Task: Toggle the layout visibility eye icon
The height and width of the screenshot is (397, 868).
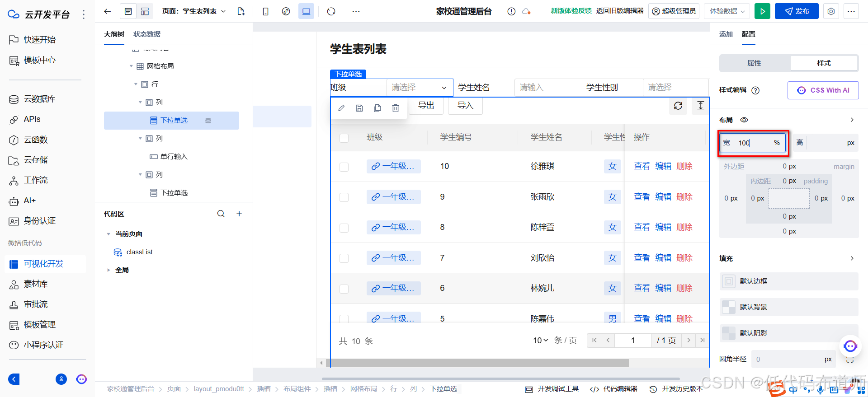Action: coord(744,120)
